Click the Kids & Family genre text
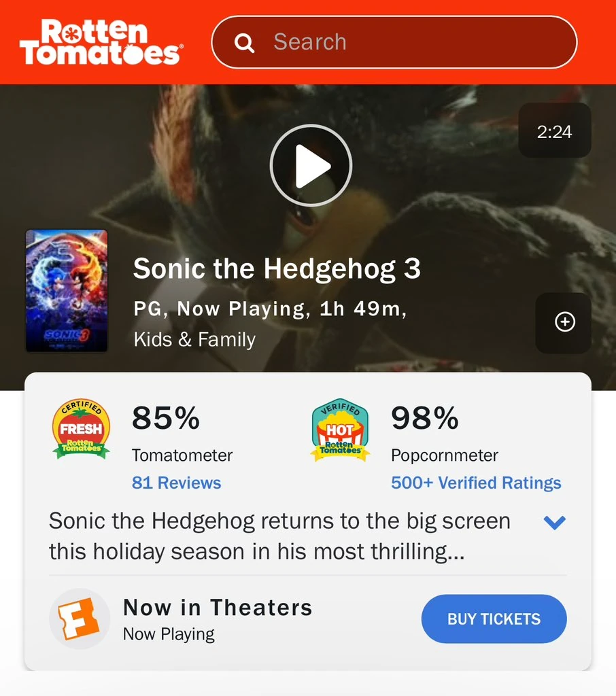The height and width of the screenshot is (696, 616). click(x=194, y=339)
